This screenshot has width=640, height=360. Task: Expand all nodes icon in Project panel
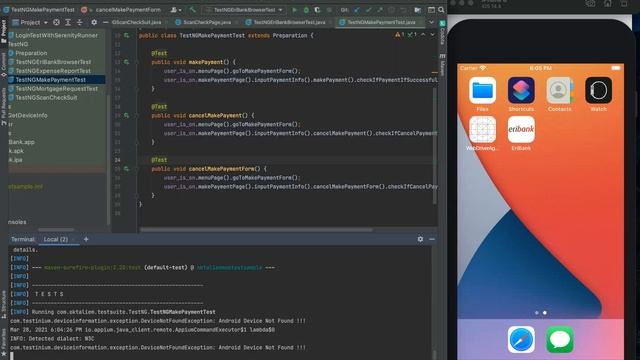coord(68,22)
